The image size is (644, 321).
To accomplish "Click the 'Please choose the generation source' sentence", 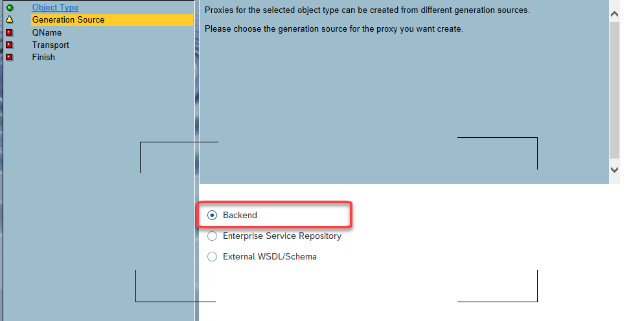I will coord(333,29).
